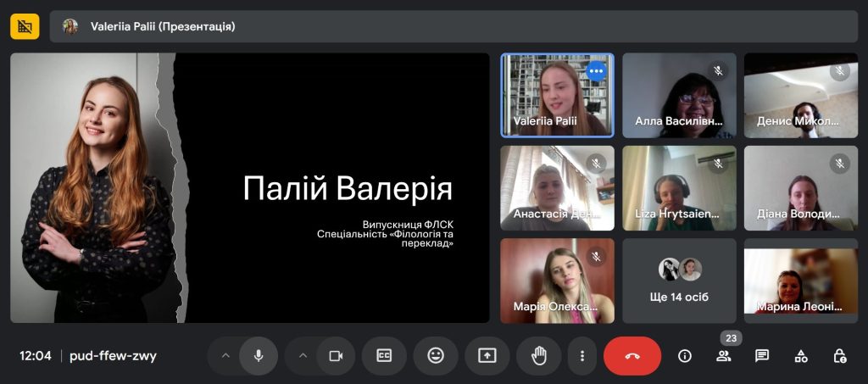Image resolution: width=868 pixels, height=384 pixels.
Task: Open chat with everyone panel
Action: click(762, 356)
